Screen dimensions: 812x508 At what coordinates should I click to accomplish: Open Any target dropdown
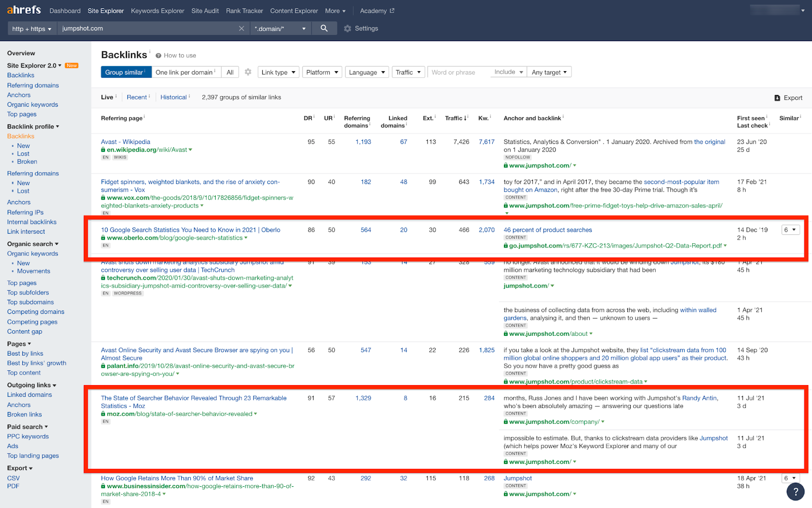tap(550, 72)
